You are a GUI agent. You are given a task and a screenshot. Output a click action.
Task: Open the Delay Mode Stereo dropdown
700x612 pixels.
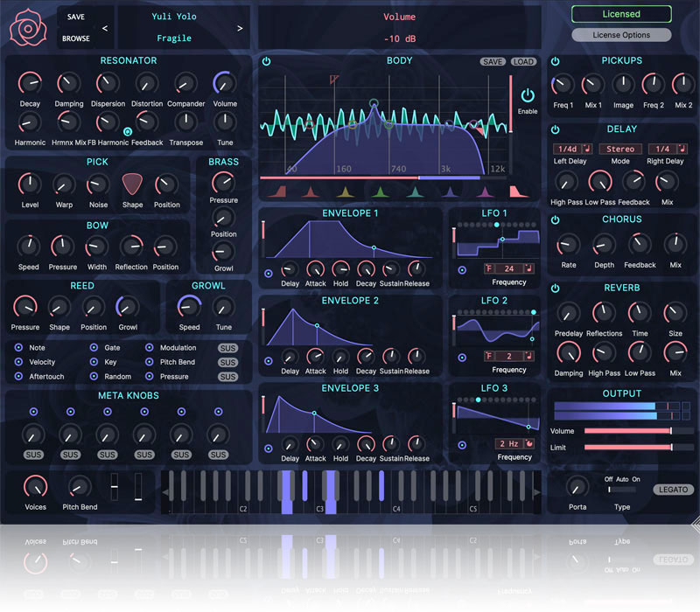(x=619, y=149)
